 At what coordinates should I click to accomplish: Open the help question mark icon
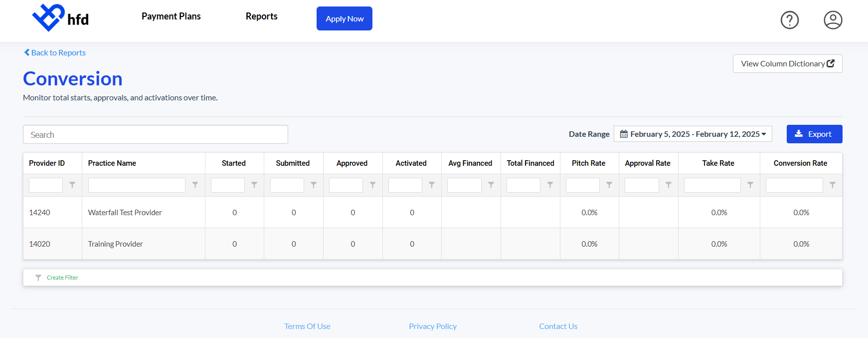790,20
